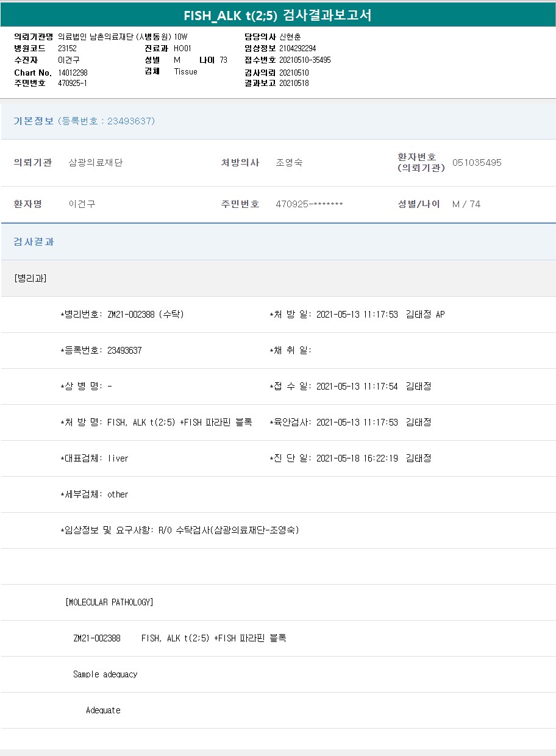The height and width of the screenshot is (756, 556).
Task: Click masked 주민번호 470925-*******
Action: click(x=309, y=204)
